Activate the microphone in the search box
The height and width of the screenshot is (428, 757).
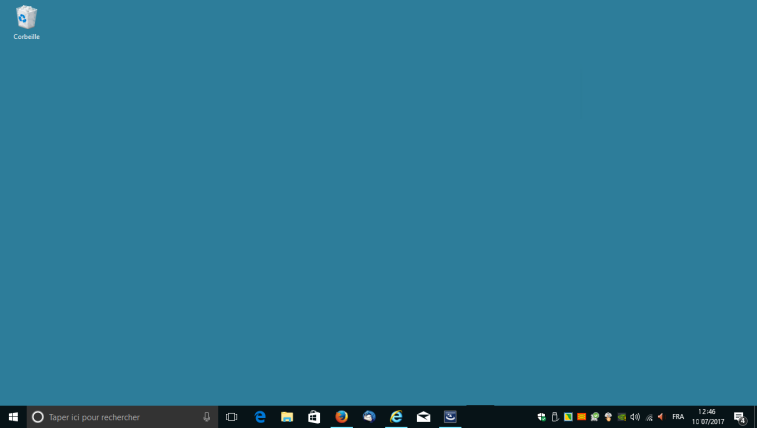click(x=207, y=417)
